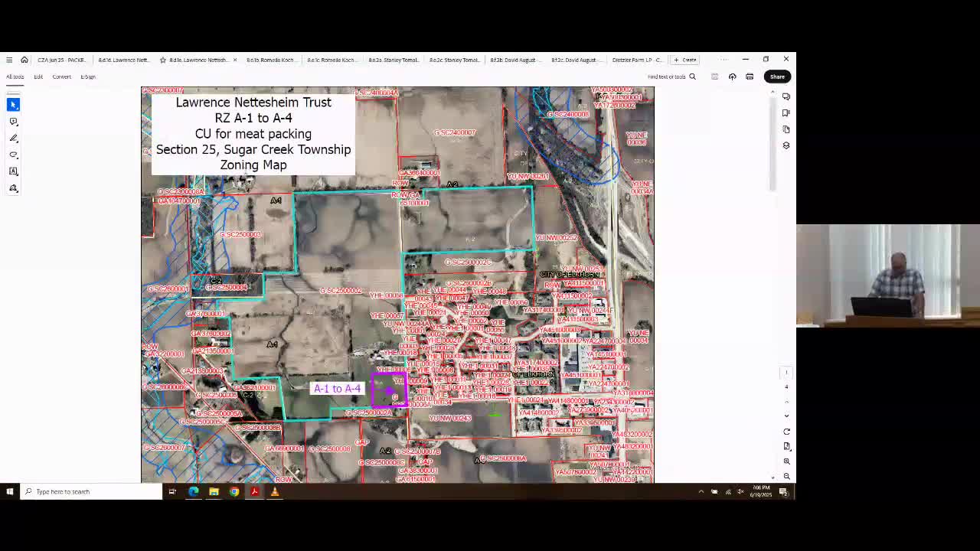Image resolution: width=980 pixels, height=551 pixels.
Task: Click the Windows taskbar search box
Action: (92, 491)
